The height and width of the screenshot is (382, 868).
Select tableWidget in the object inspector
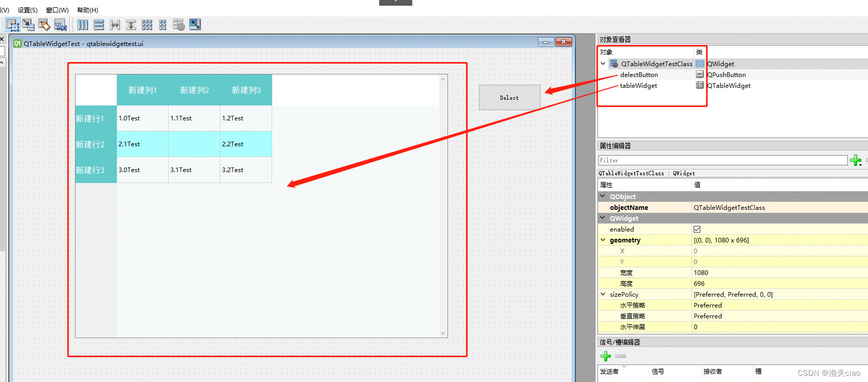point(638,85)
